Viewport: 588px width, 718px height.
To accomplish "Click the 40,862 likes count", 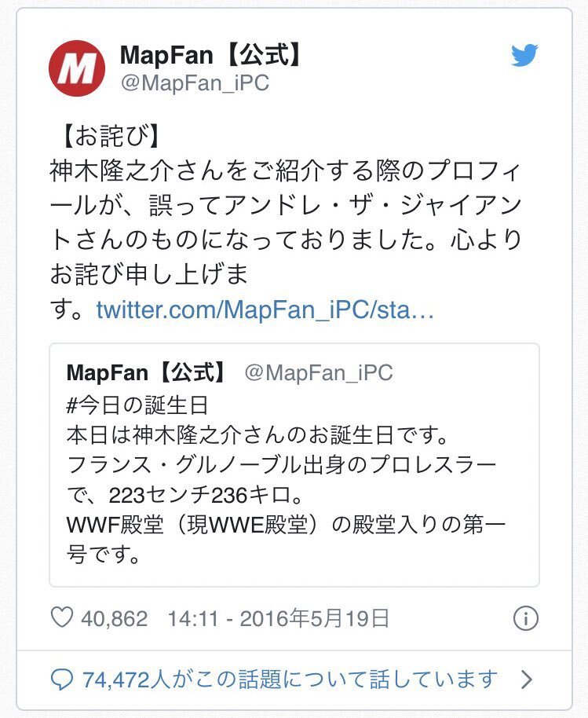I will coord(115,619).
